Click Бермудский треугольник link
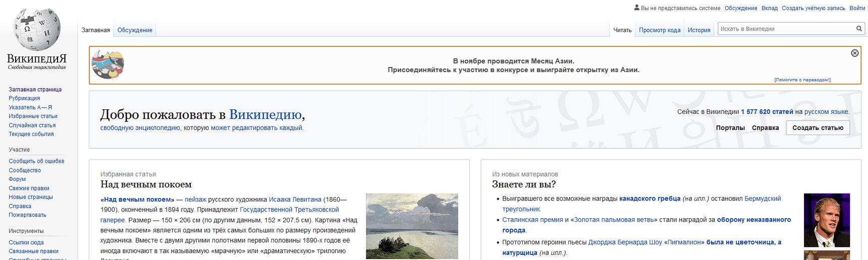 click(763, 199)
